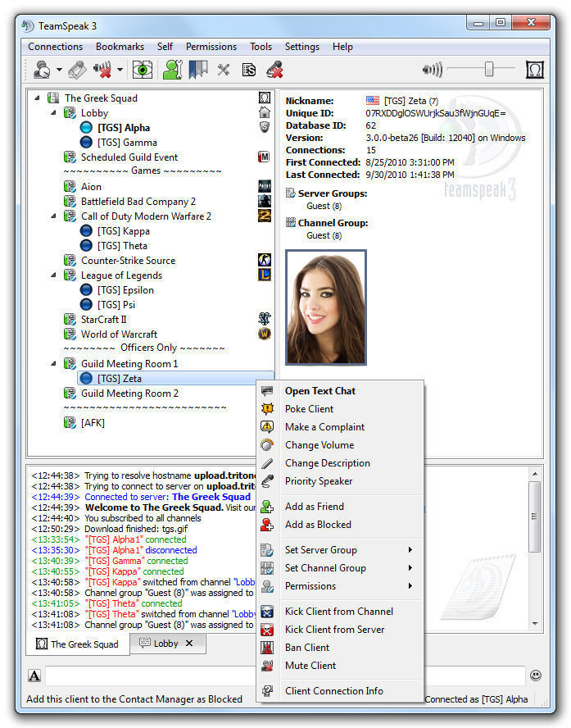Click the Omega icon beside the volume slider
The width and height of the screenshot is (571, 728).
535,70
